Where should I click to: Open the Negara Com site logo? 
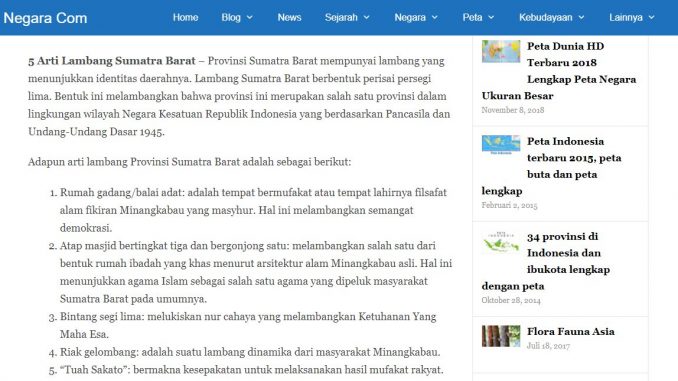(45, 18)
